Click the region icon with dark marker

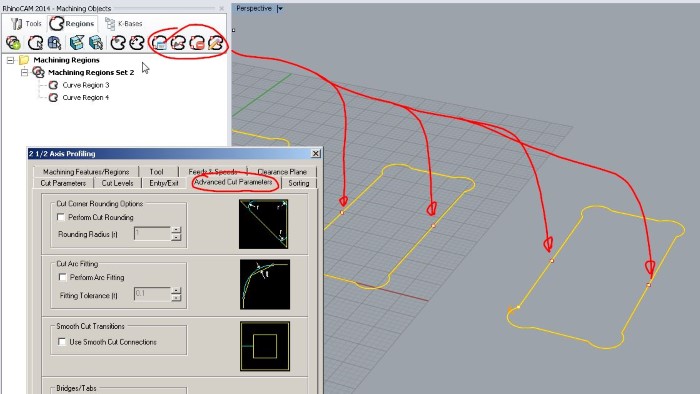click(118, 43)
